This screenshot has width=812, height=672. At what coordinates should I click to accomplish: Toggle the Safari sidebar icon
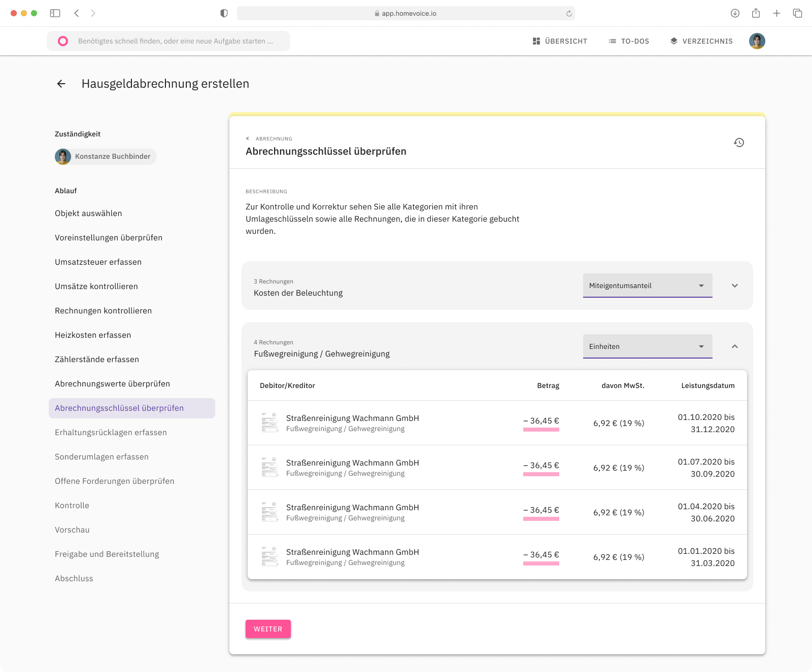point(55,13)
